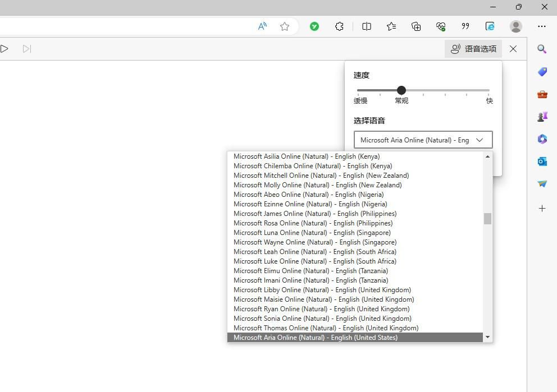Select Microsoft Rosa English (Philippines) voice
This screenshot has width=557, height=392.
point(355,224)
